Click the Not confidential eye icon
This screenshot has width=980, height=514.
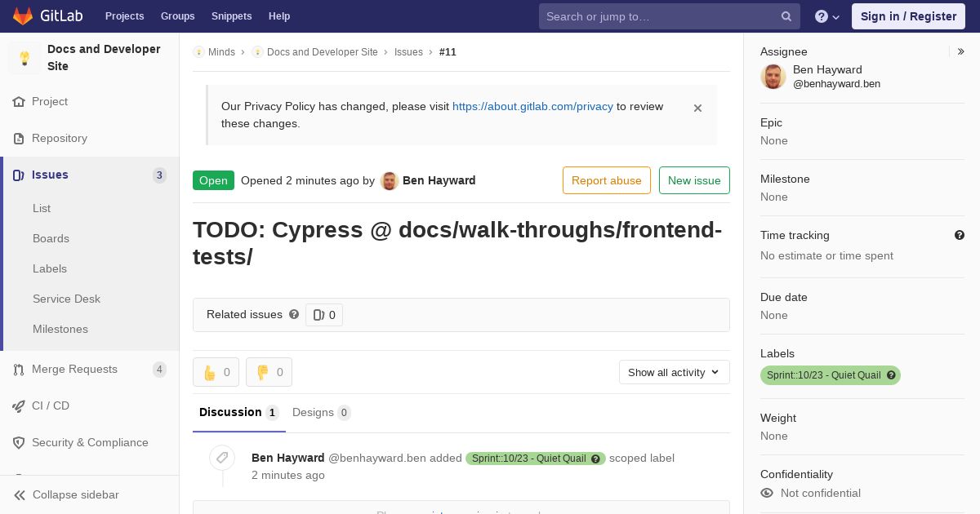(767, 493)
